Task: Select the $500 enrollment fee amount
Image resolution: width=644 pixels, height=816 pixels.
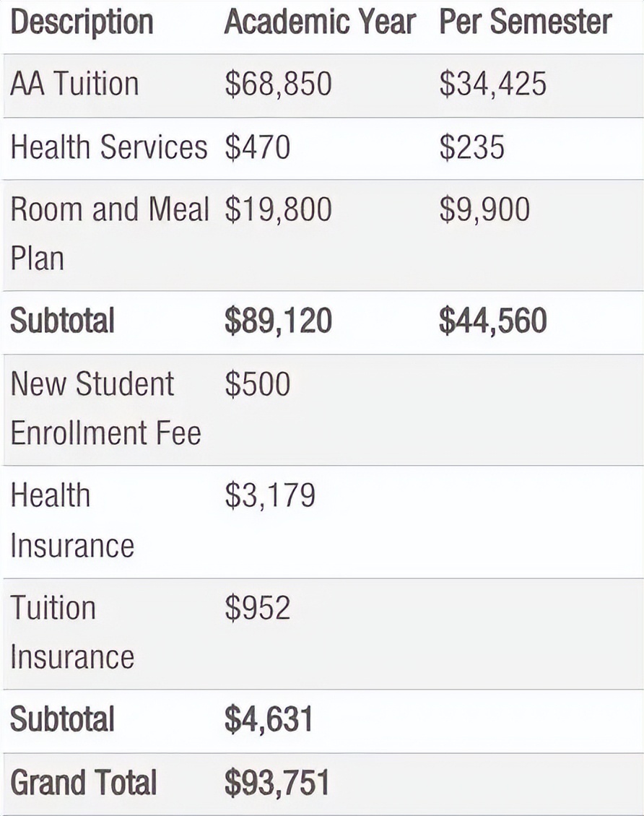Action: (x=257, y=384)
